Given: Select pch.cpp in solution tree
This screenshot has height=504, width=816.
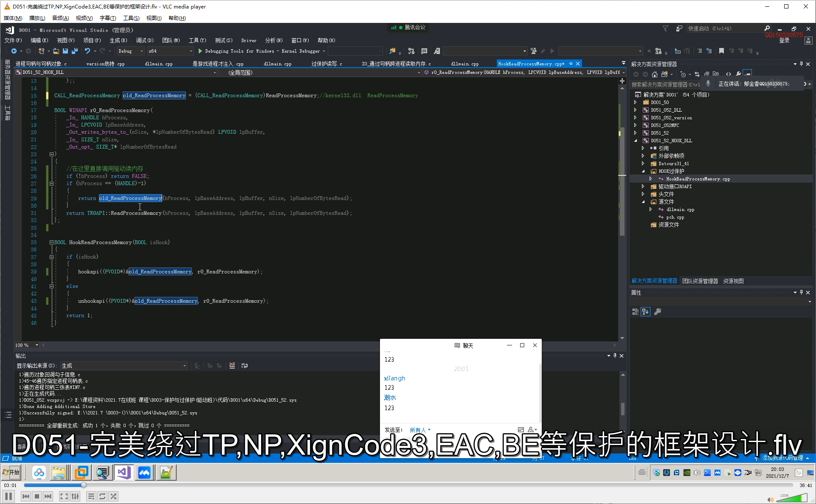Looking at the screenshot, I should coord(675,217).
